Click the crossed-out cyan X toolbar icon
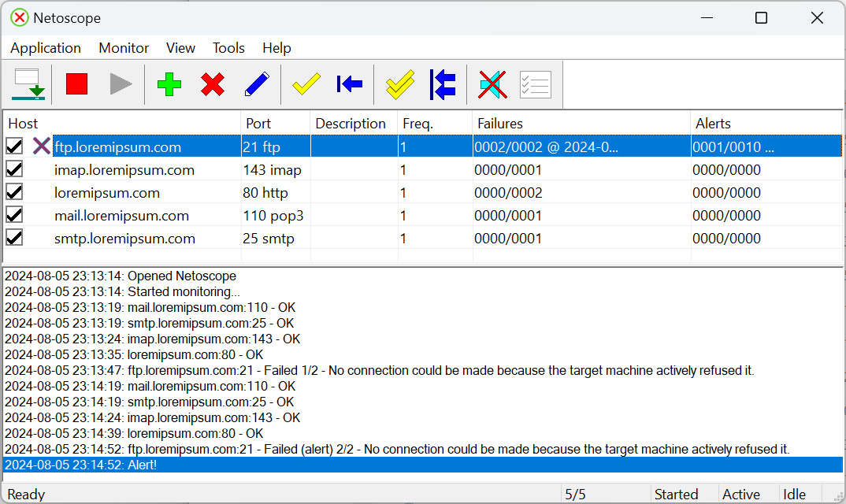The height and width of the screenshot is (504, 846). [492, 85]
